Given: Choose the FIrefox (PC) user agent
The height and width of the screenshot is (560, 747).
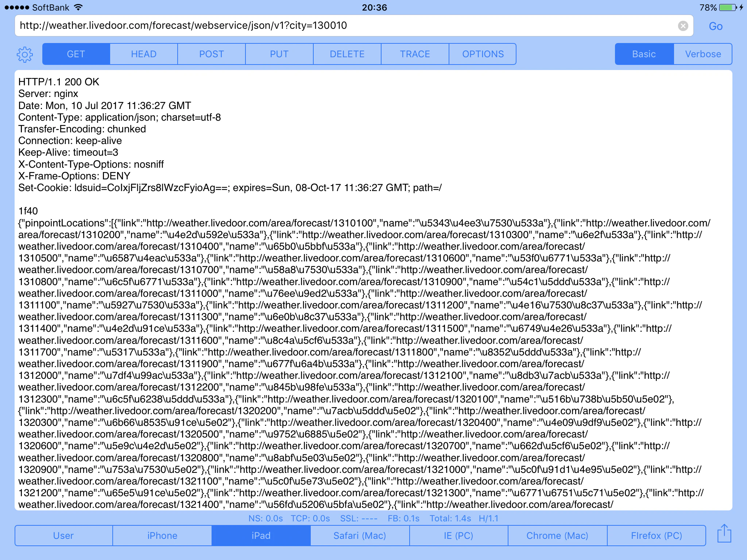Looking at the screenshot, I should click(x=657, y=536).
